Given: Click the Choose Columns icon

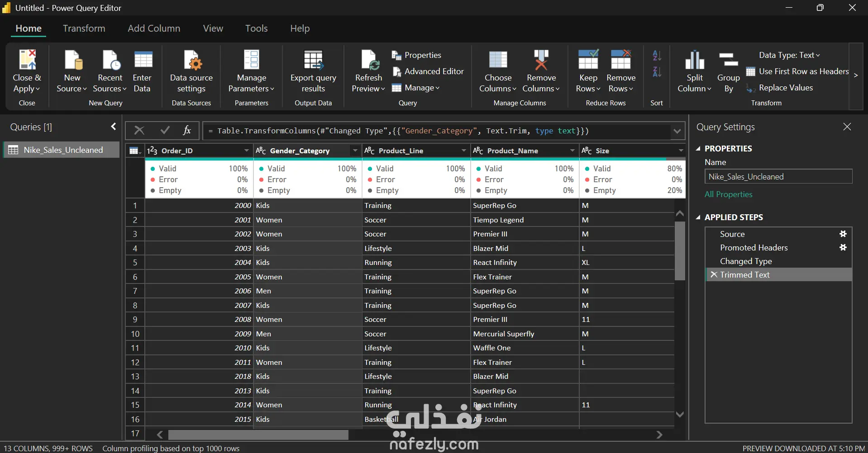Looking at the screenshot, I should click(498, 60).
